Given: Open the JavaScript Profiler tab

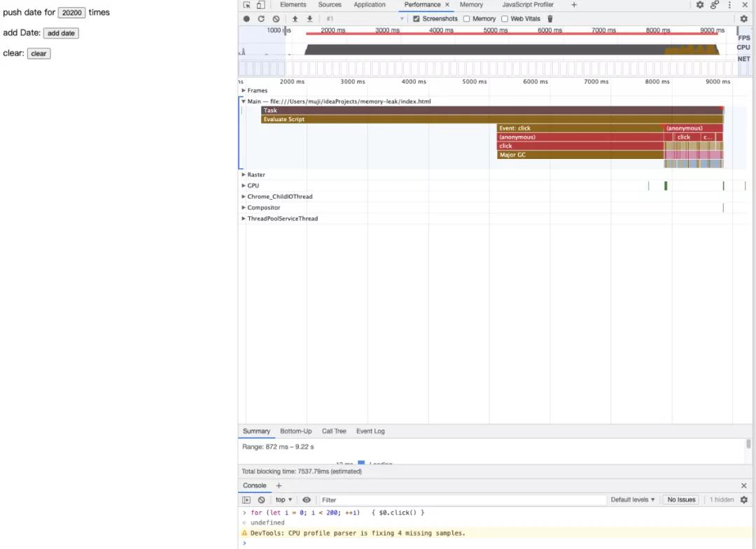Looking at the screenshot, I should coord(528,4).
